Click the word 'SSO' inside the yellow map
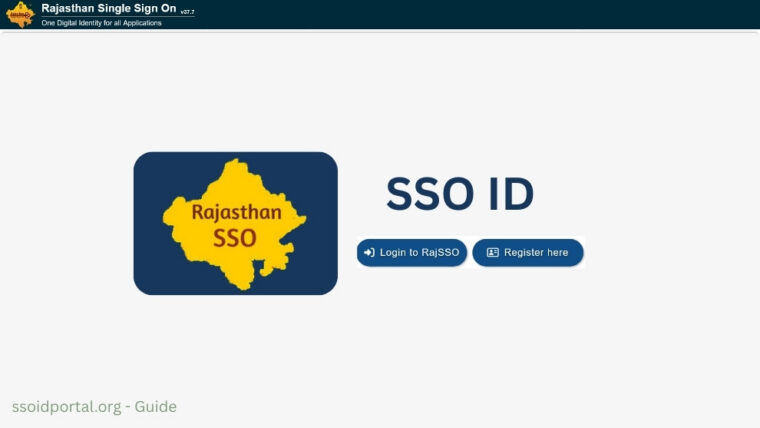Screen dimensions: 760x428 [x=235, y=238]
